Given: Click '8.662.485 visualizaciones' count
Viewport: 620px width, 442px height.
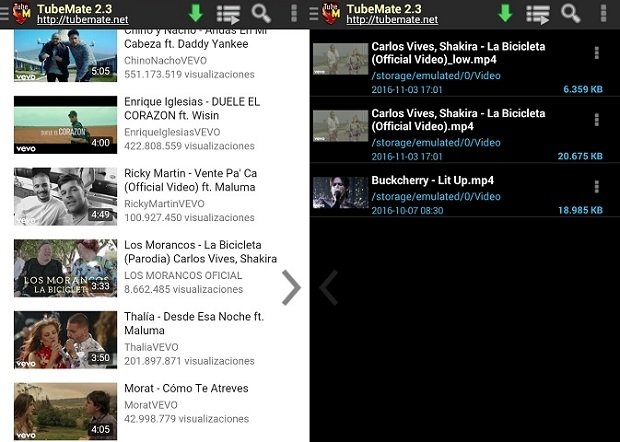Looking at the screenshot, I should [183, 289].
